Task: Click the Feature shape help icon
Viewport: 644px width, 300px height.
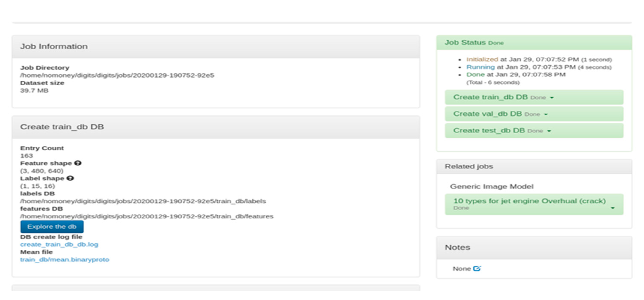Action: point(78,163)
